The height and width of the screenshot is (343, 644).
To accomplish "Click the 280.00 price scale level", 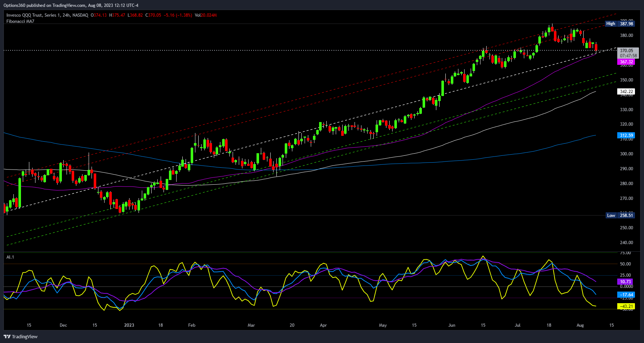I will pos(627,184).
